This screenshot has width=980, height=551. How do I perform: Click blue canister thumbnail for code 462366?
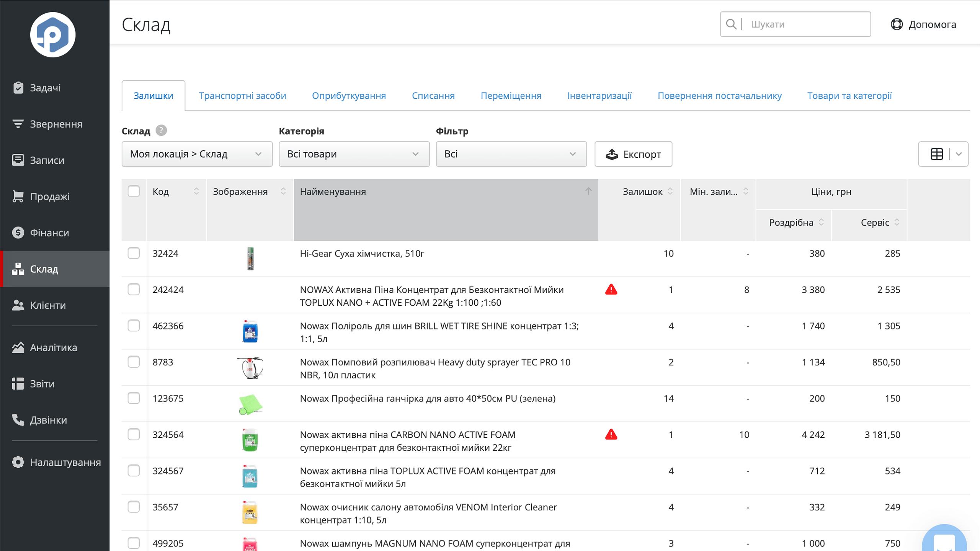point(250,331)
